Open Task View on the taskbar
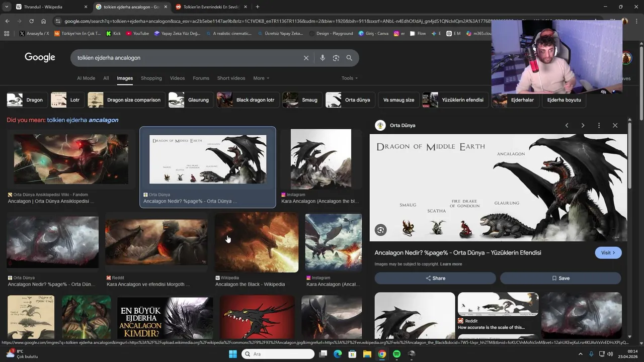This screenshot has height=362, width=644. [x=323, y=354]
